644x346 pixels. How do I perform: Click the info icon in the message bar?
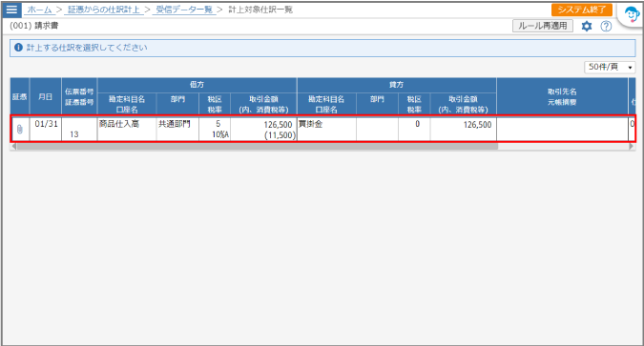click(x=18, y=48)
